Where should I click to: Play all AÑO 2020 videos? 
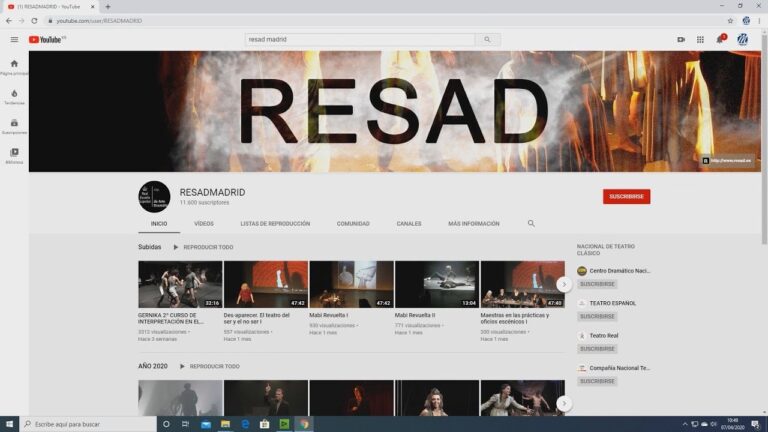[x=210, y=366]
